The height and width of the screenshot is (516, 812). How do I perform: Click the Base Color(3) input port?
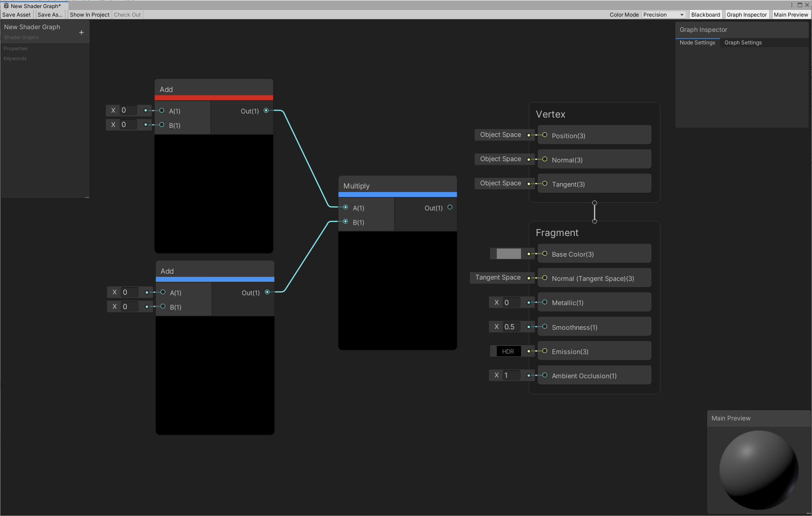coord(545,254)
